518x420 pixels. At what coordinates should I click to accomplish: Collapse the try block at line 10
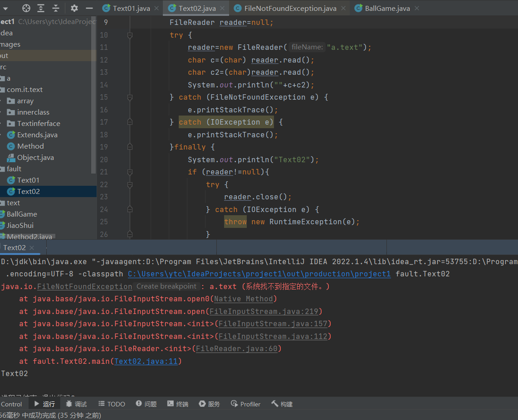(130, 35)
